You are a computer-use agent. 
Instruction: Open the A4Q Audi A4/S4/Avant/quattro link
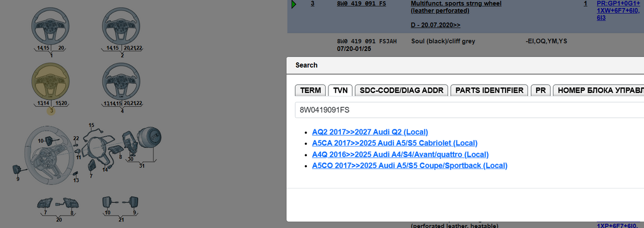pyautogui.click(x=400, y=154)
